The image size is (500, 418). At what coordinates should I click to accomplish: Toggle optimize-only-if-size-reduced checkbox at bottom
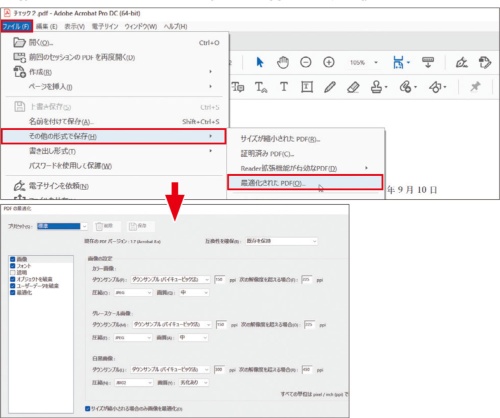(88, 408)
